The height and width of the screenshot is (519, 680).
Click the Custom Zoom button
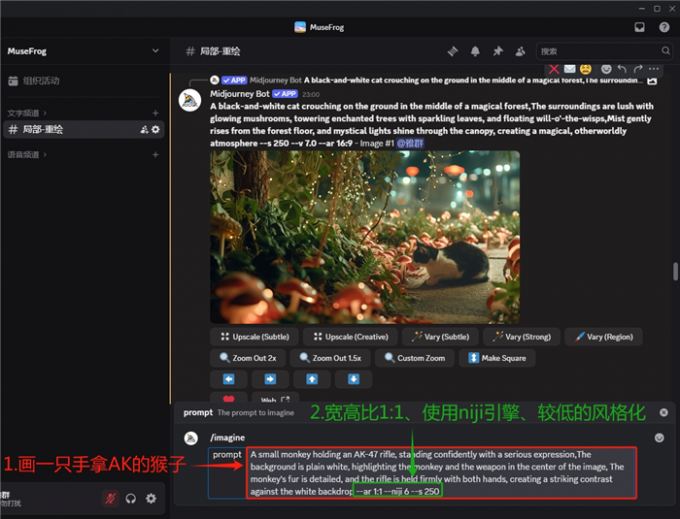415,358
